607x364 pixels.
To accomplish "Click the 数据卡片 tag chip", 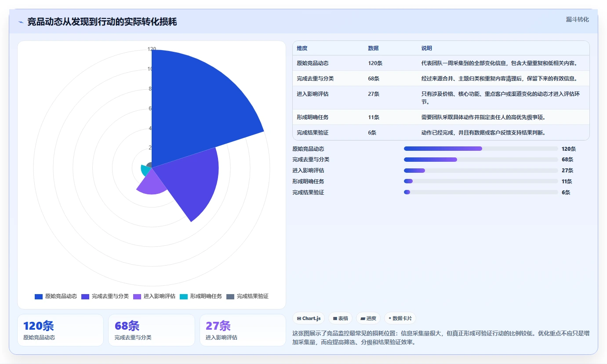I will 400,318.
